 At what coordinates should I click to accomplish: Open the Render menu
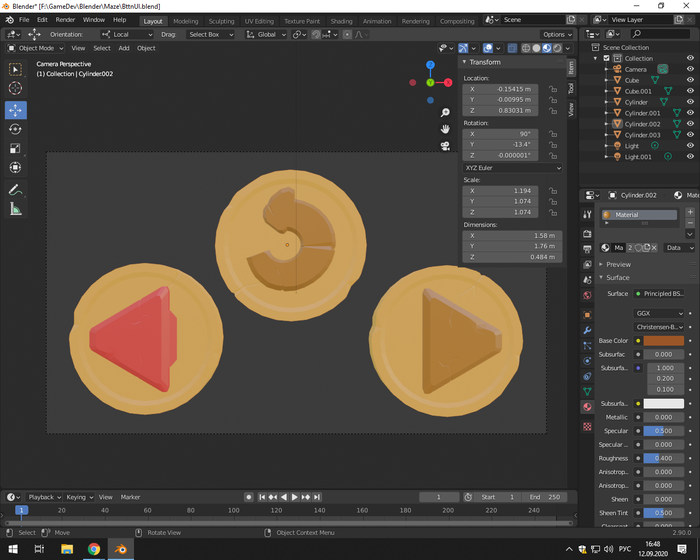pos(65,20)
